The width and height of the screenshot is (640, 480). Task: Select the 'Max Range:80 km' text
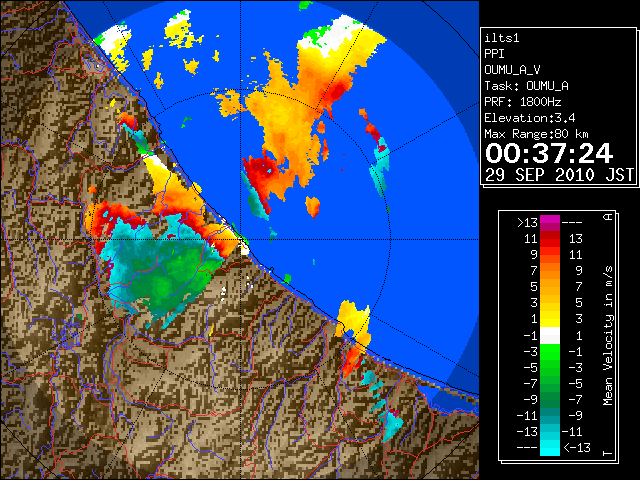tap(536, 134)
